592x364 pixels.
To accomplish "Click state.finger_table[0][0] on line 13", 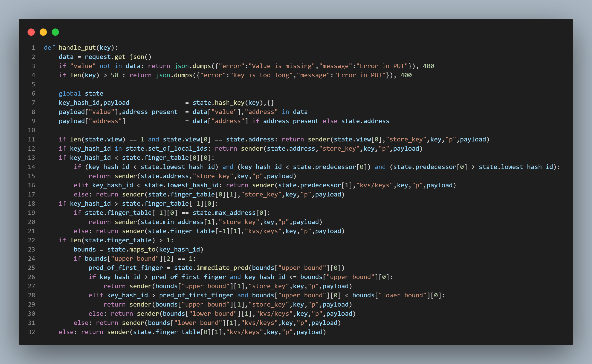I will (166, 158).
